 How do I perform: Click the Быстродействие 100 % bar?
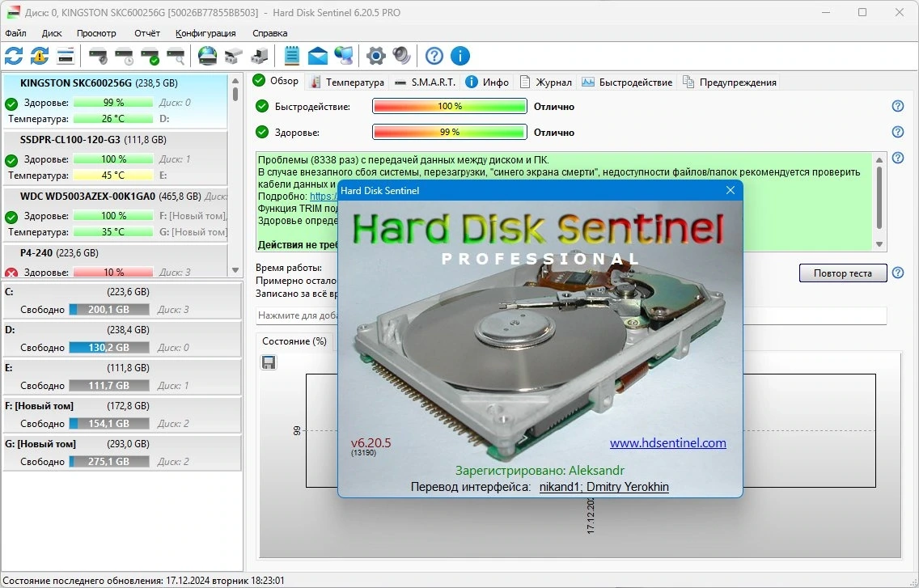(450, 106)
